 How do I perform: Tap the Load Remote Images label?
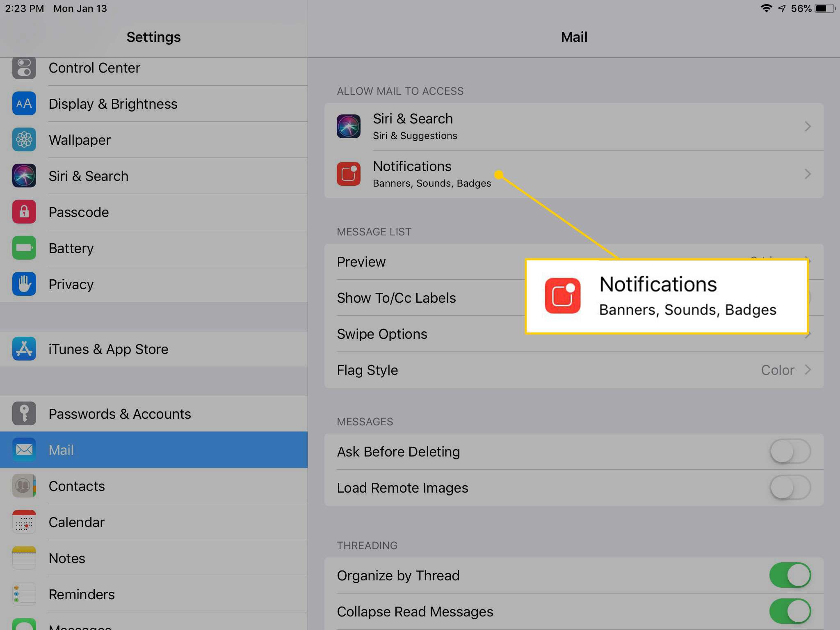(402, 488)
